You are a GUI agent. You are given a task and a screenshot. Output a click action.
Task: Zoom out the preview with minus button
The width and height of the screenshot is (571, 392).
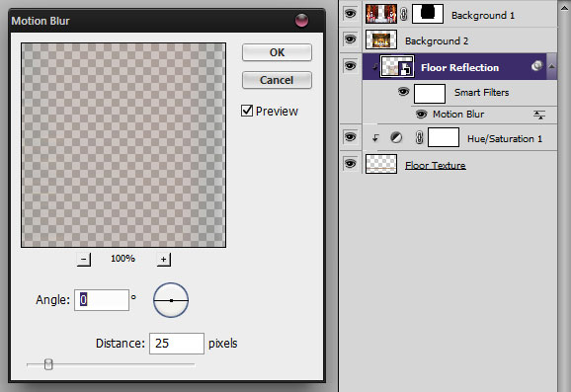point(84,259)
